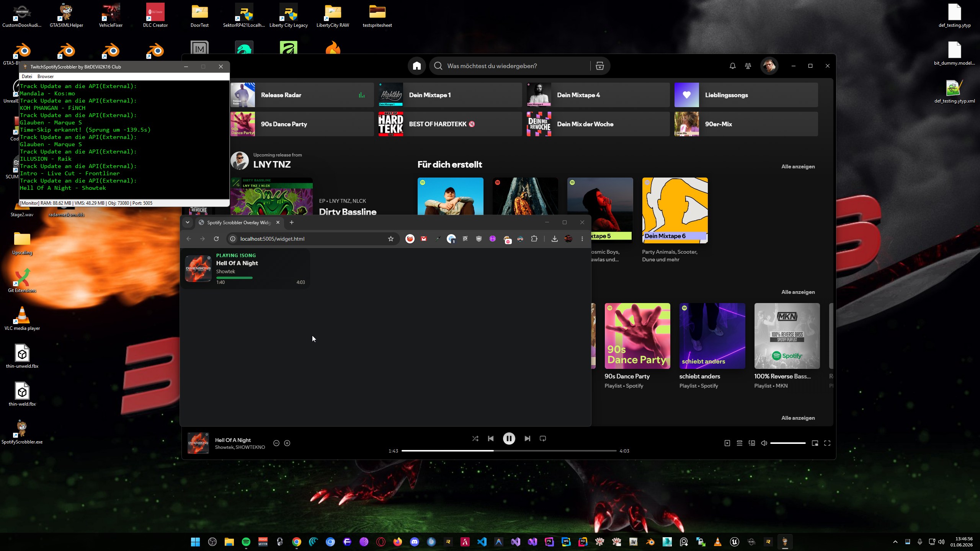This screenshot has width=980, height=551.
Task: Click Gmail extension icon in Chrome
Action: click(x=424, y=239)
